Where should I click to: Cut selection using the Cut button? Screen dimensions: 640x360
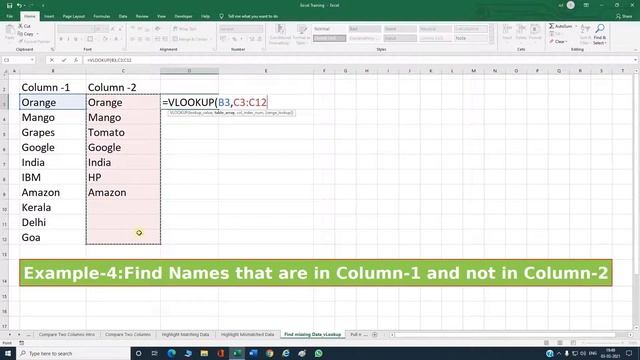pos(24,26)
